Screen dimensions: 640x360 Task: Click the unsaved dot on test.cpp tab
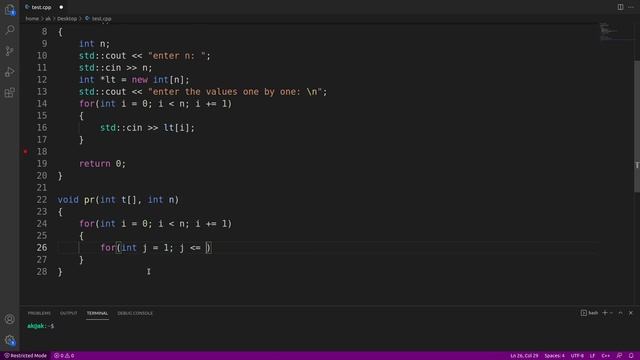tap(61, 7)
